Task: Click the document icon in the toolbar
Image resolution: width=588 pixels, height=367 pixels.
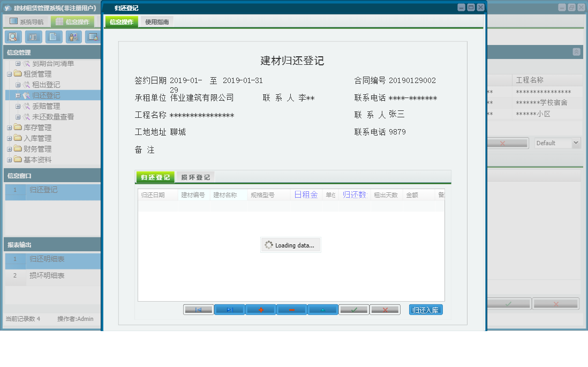Action: click(53, 37)
